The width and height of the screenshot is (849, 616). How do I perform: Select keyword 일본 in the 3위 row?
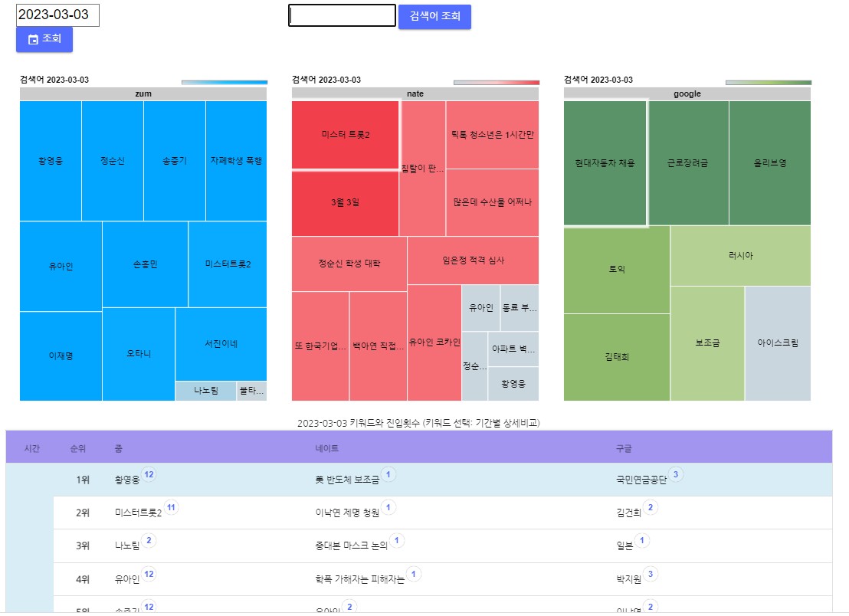[624, 546]
